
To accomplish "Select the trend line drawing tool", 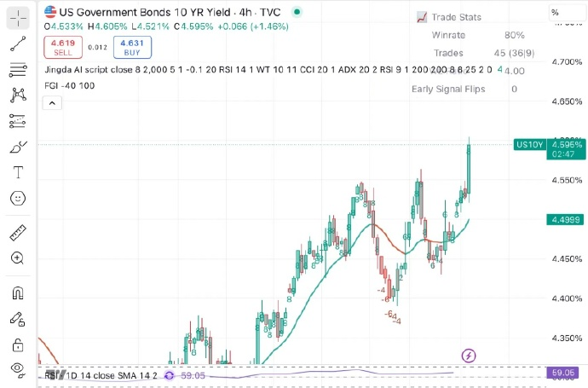I will 18,43.
